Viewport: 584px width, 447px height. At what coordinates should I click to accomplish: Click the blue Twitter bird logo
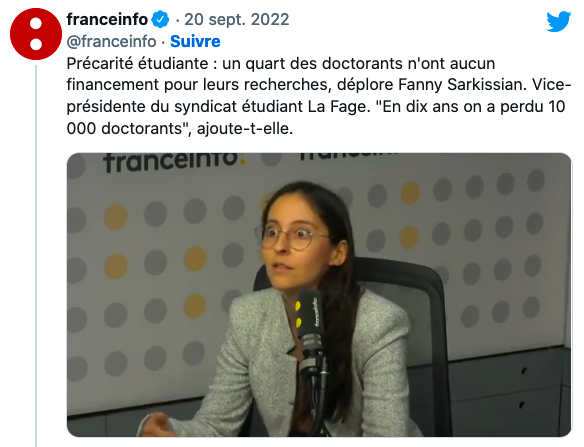coord(559,22)
